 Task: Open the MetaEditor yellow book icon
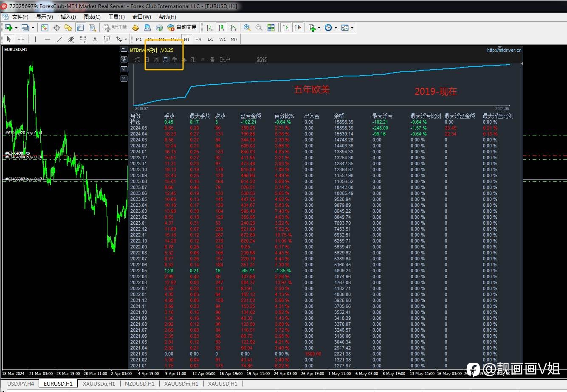point(135,28)
